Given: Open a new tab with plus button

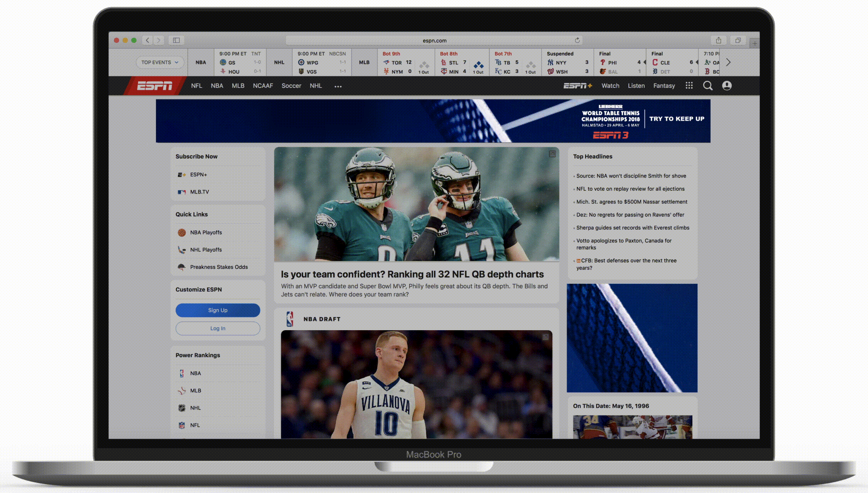Looking at the screenshot, I should pyautogui.click(x=754, y=44).
